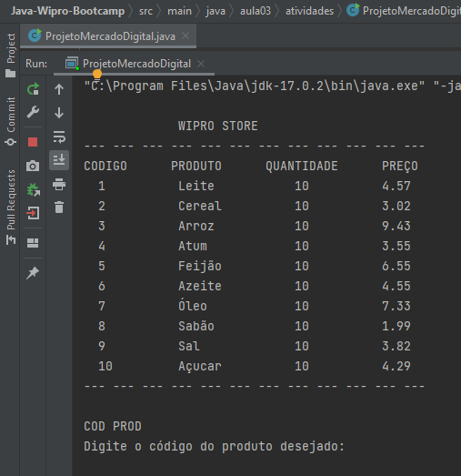The height and width of the screenshot is (476, 461).
Task: Click the aula03 breadcrumb
Action: [x=256, y=11]
